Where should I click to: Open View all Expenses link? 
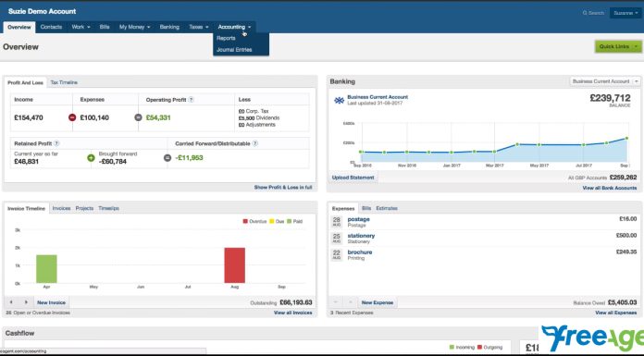click(x=615, y=313)
